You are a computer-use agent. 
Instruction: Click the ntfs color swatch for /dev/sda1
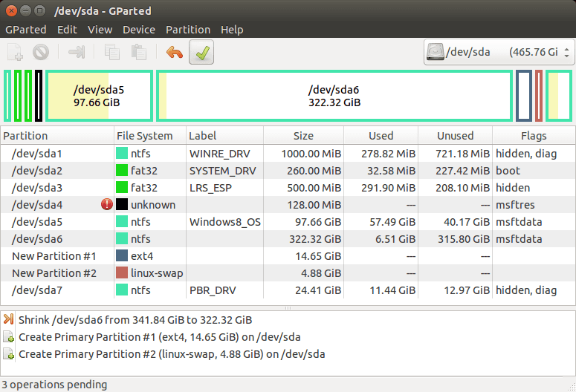tap(122, 153)
